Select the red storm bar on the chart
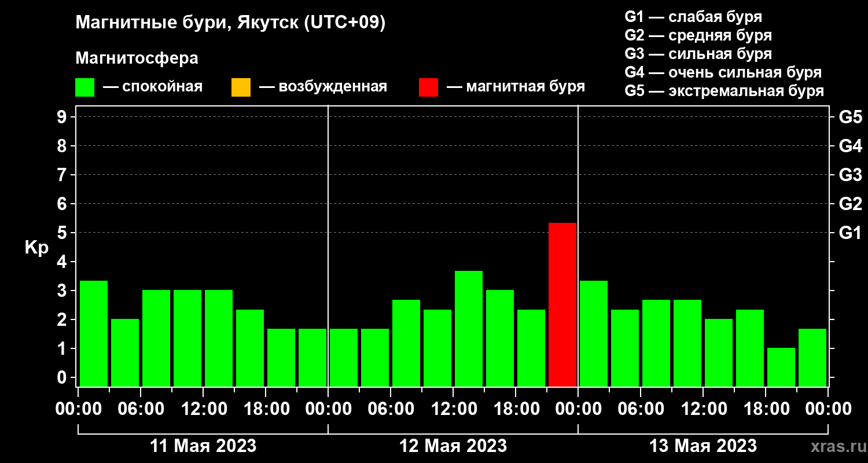The height and width of the screenshot is (463, 868). [x=562, y=304]
